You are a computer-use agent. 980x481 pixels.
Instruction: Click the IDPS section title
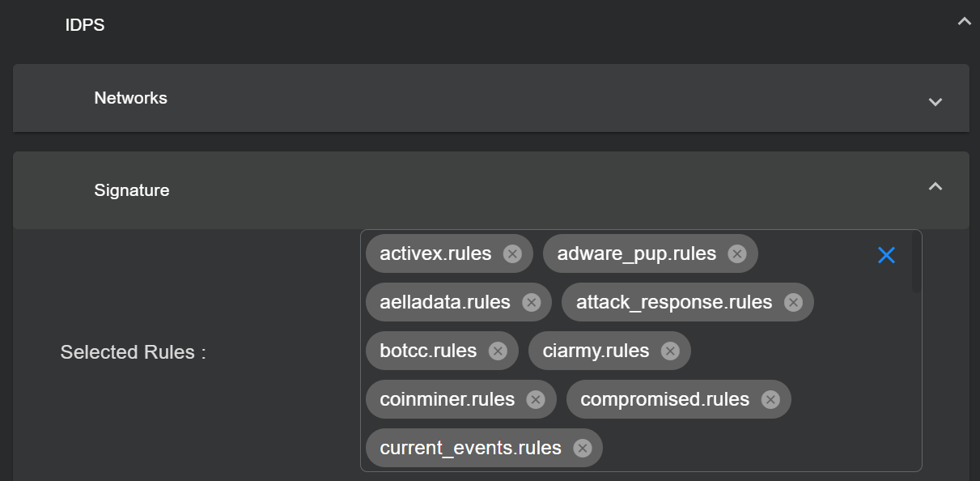pos(85,25)
